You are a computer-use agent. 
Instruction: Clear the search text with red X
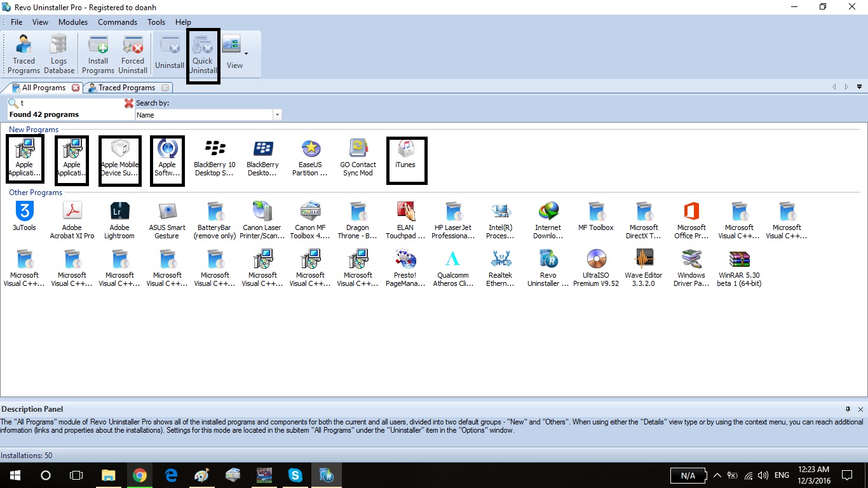pyautogui.click(x=129, y=103)
